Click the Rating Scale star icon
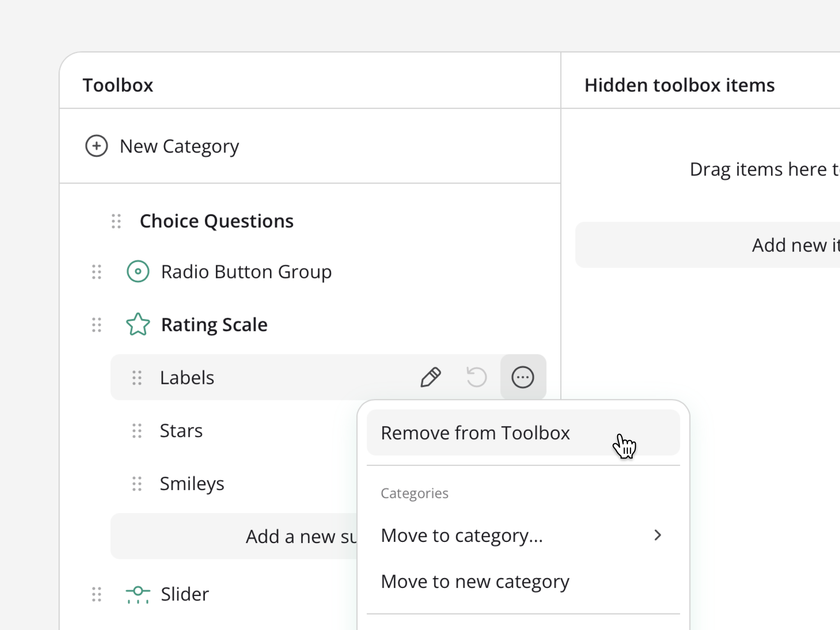 coord(138,324)
